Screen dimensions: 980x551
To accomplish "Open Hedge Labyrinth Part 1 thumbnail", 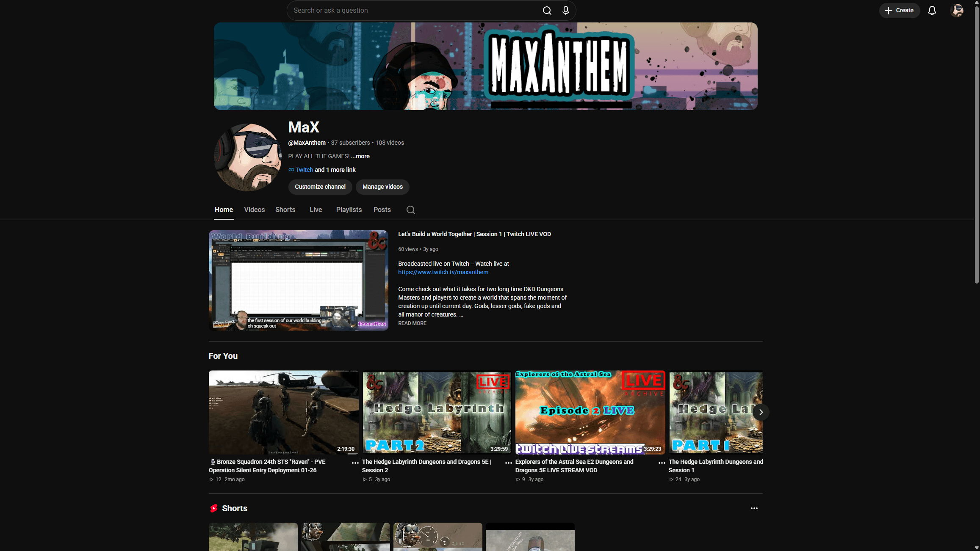I will click(716, 413).
